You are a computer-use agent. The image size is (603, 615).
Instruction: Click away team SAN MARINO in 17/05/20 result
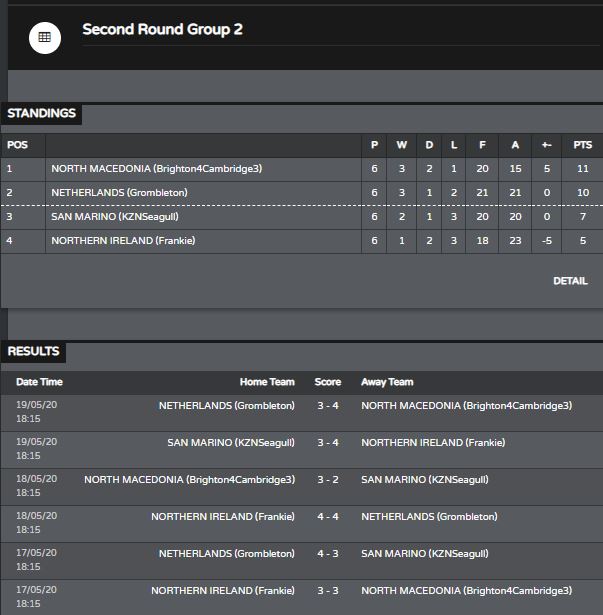coord(425,553)
